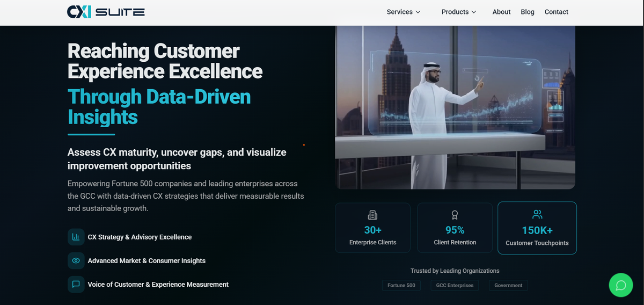The height and width of the screenshot is (305, 644).
Task: Click the people icon on Customer Touchpoints card
Action: coord(537,214)
